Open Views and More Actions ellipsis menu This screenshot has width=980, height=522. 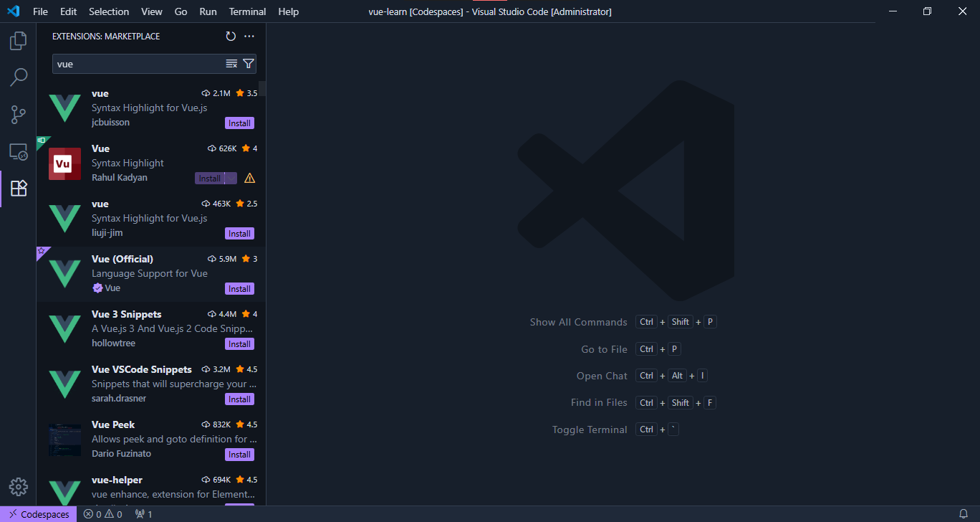[249, 36]
